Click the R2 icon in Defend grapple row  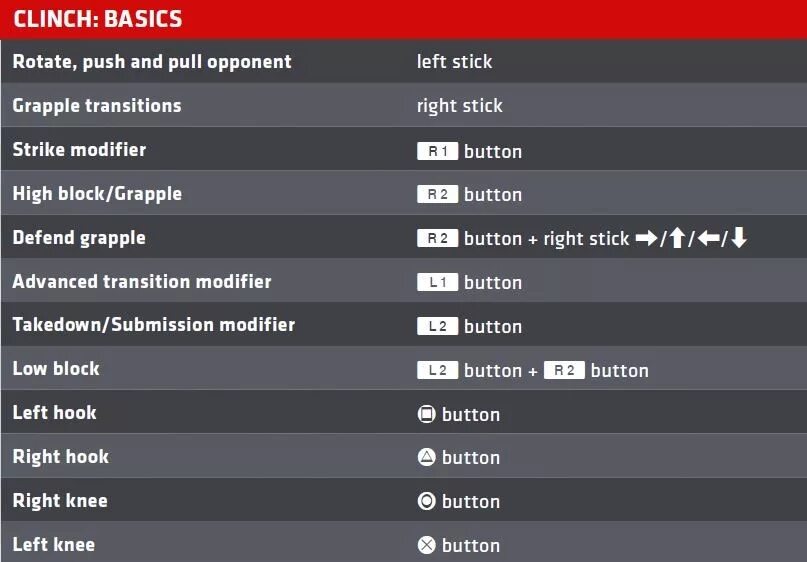coord(437,238)
